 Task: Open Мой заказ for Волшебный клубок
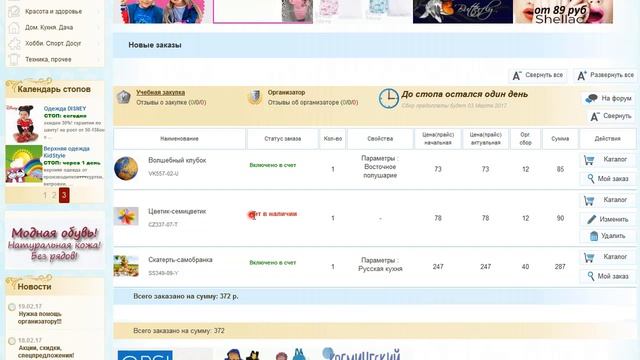coord(607,179)
